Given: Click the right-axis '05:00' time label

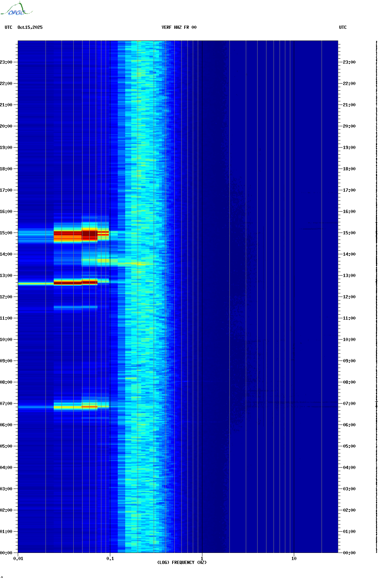Looking at the screenshot, I should point(349,446).
